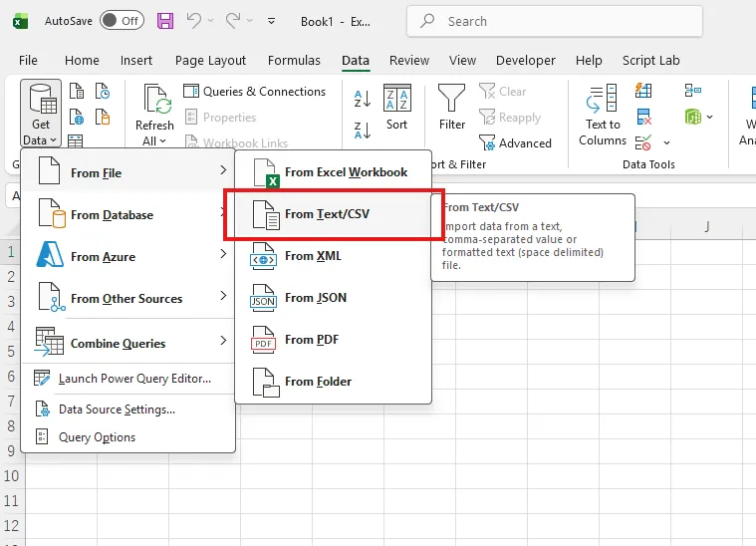Switch to the View tab
The image size is (756, 546).
pyautogui.click(x=462, y=61)
